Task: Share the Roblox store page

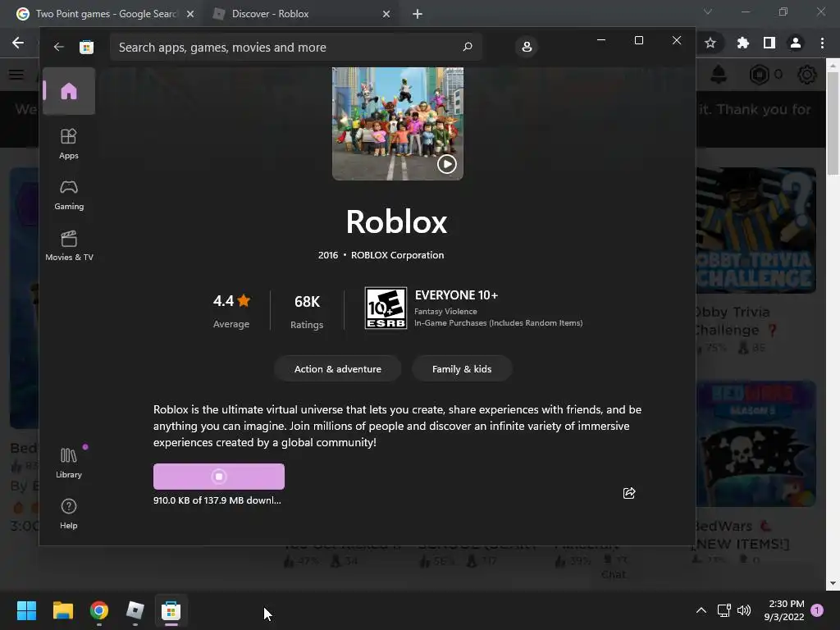Action: [x=629, y=493]
